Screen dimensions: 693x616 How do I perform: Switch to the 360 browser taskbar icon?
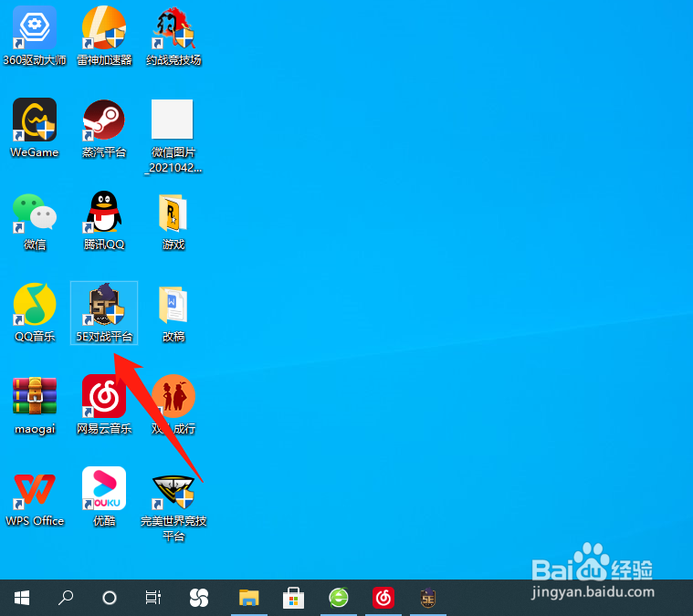339,598
